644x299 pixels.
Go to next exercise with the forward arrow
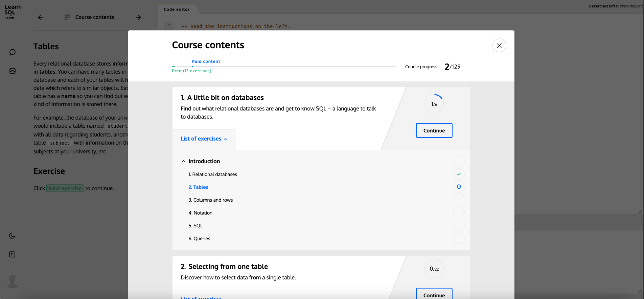coord(138,17)
